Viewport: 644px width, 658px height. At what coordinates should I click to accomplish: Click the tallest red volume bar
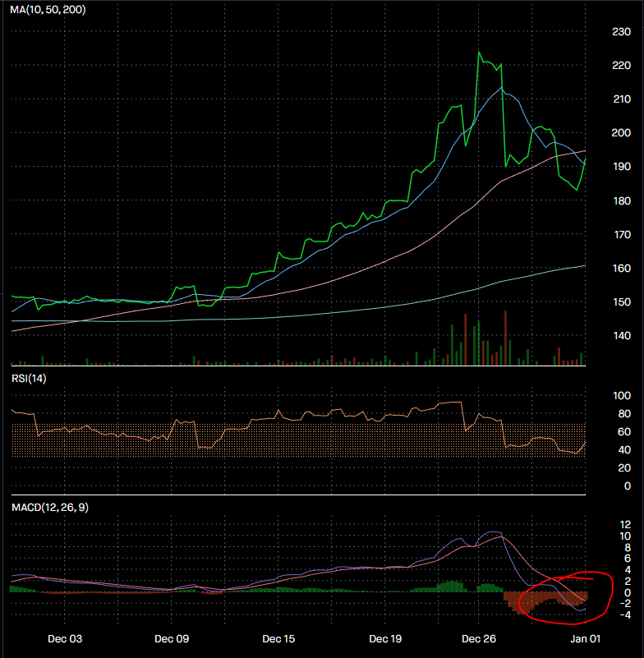(505, 338)
